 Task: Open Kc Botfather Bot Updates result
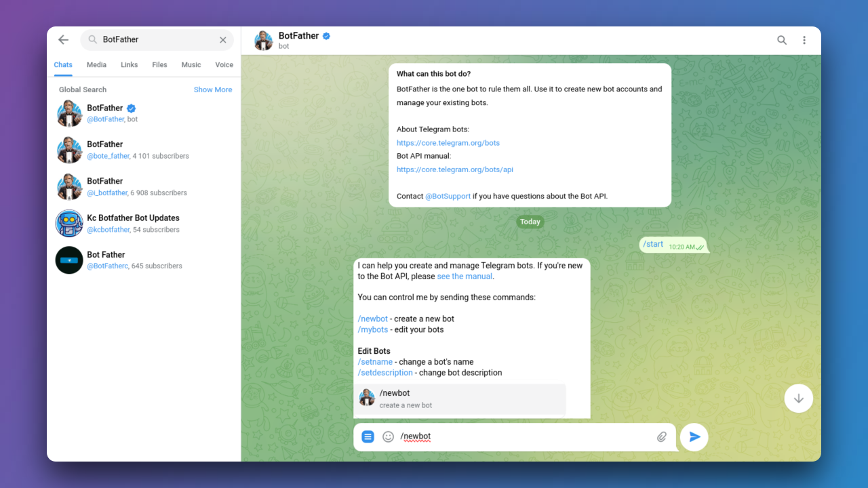pyautogui.click(x=144, y=224)
